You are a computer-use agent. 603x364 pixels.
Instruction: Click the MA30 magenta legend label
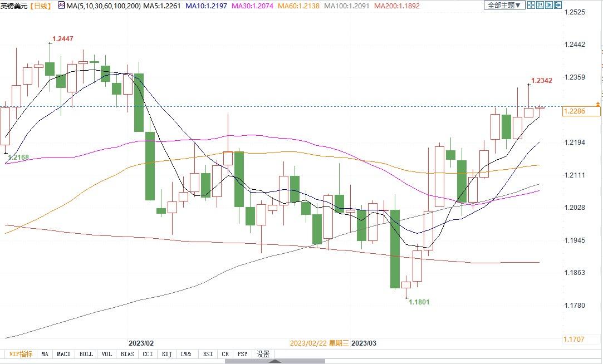252,6
